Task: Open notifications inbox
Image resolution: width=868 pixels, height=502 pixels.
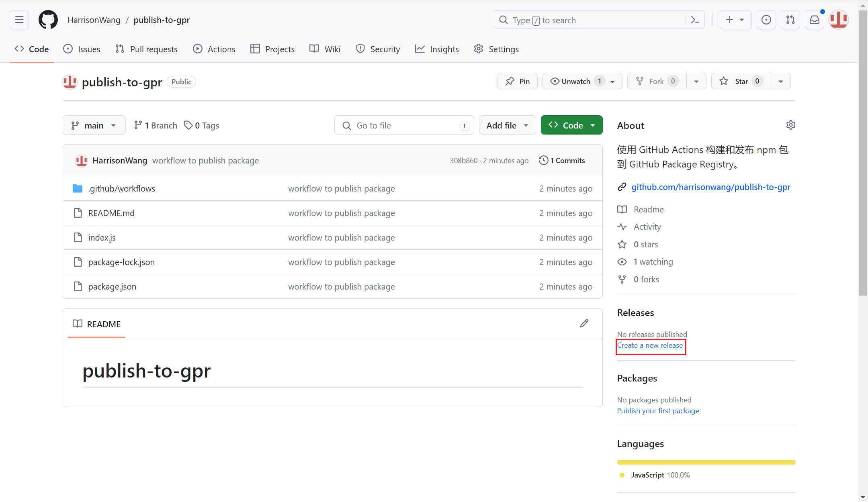Action: [x=814, y=19]
